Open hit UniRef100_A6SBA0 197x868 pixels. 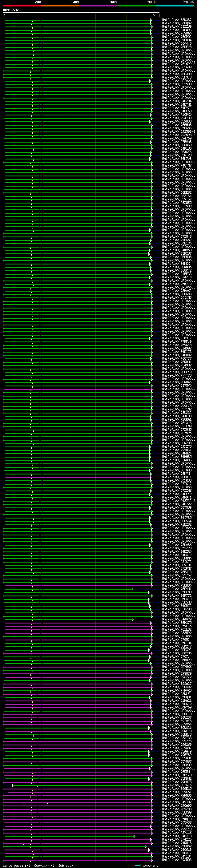tap(177, 33)
